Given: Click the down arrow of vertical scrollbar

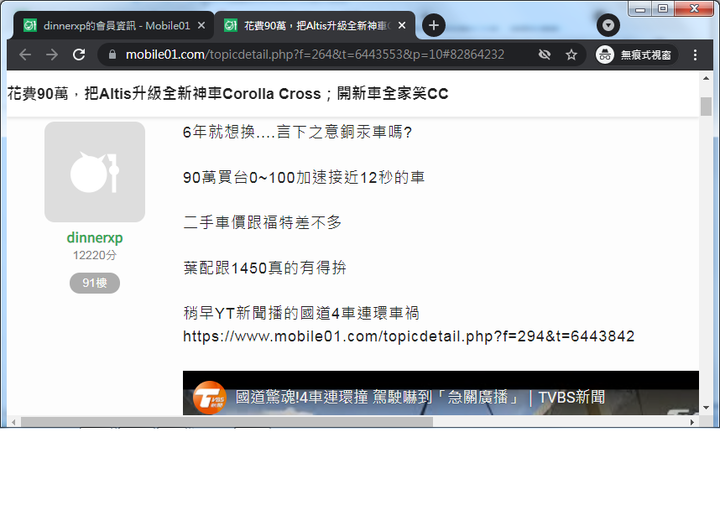Looking at the screenshot, I should 706,407.
